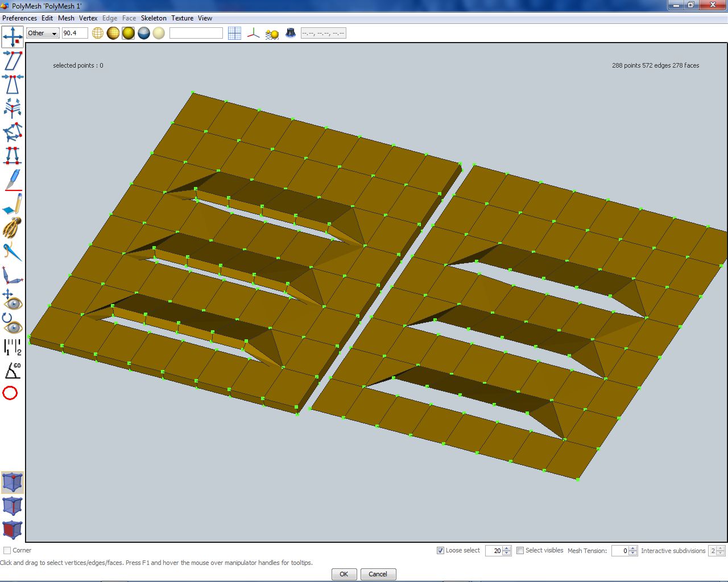Toggle the Corner checkbox
The image size is (728, 582).
[7, 550]
